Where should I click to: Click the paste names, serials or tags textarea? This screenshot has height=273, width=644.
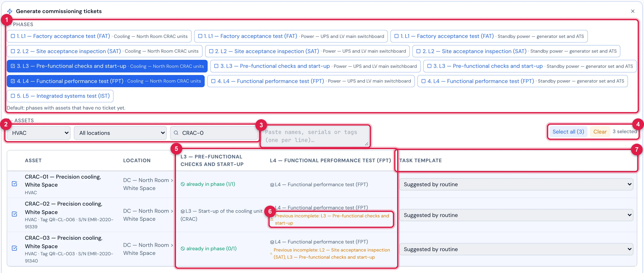coord(315,136)
